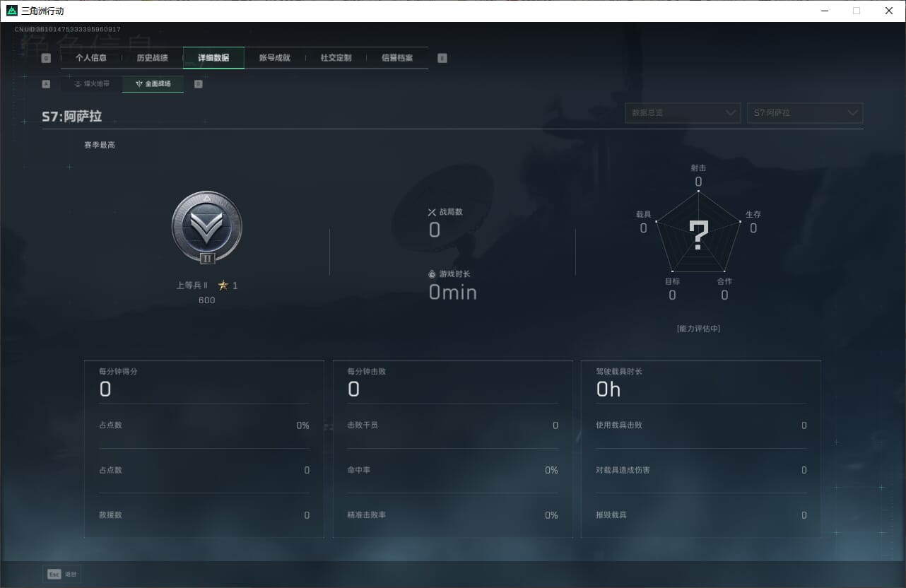Viewport: 906px width, 588px height.
Task: Click the Esc 返回 back button
Action: pyautogui.click(x=62, y=575)
